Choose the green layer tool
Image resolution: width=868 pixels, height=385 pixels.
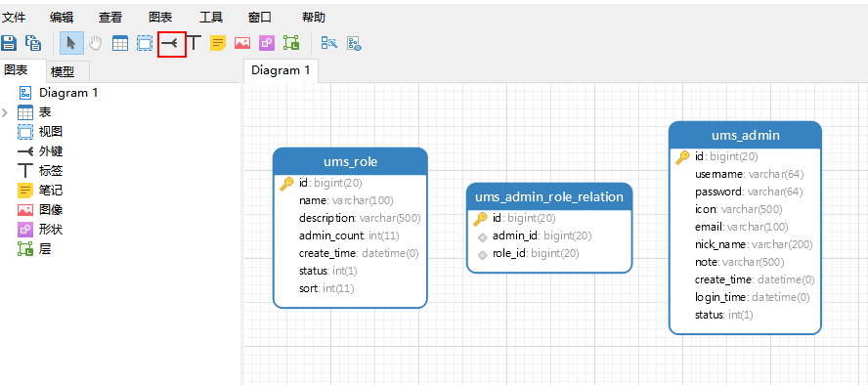291,43
